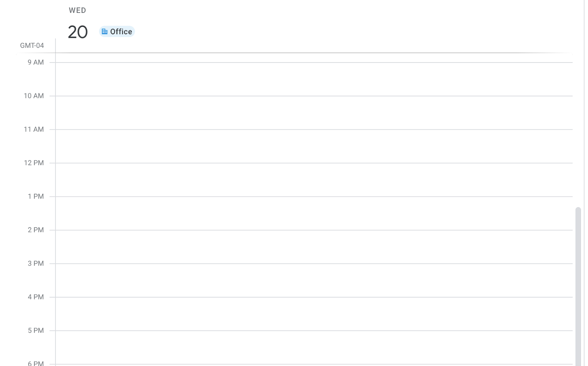The width and height of the screenshot is (588, 366).
Task: Choose the 10:30 AM half-hour slot
Action: point(314,121)
